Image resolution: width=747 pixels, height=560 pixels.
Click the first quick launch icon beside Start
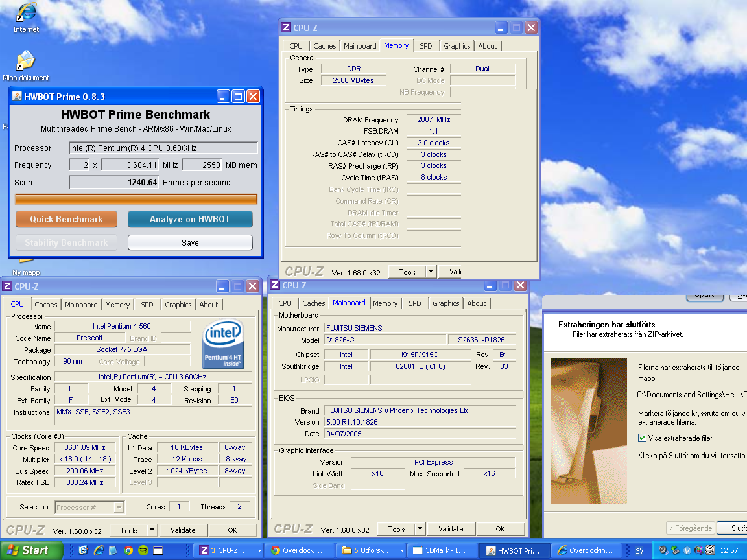84,550
